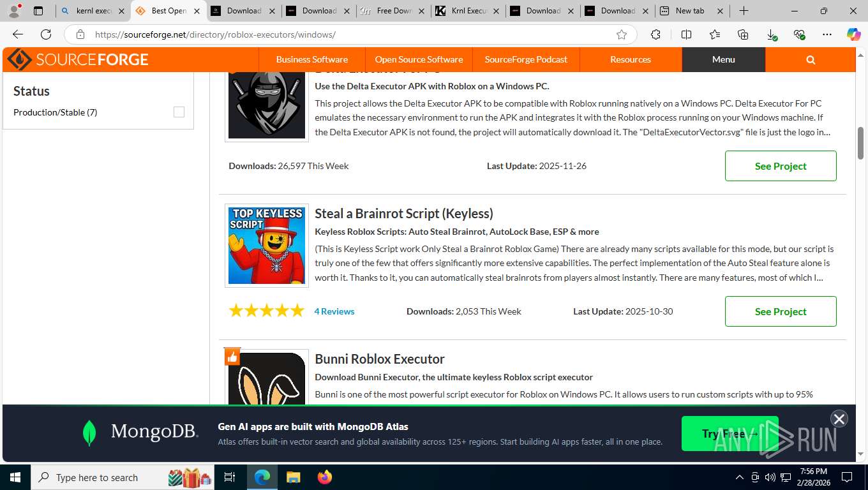Click Try Free in the MongoDB ad
868x490 pixels.
point(730,434)
